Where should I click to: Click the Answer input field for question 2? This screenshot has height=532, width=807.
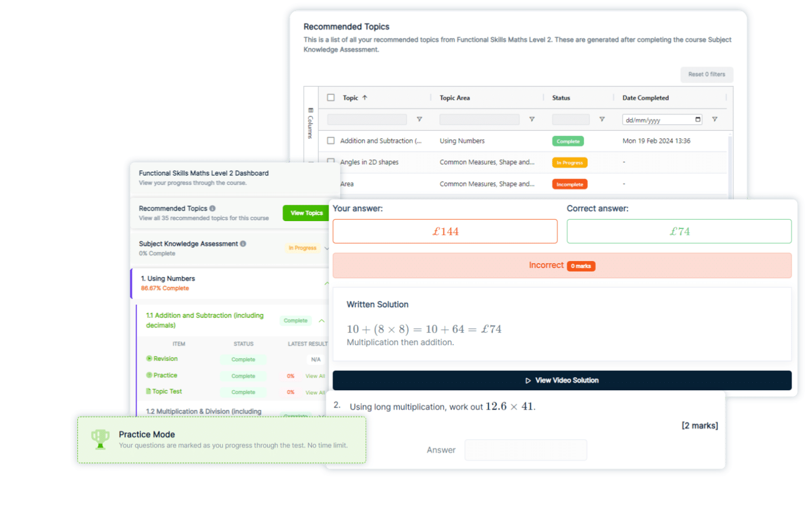click(525, 450)
